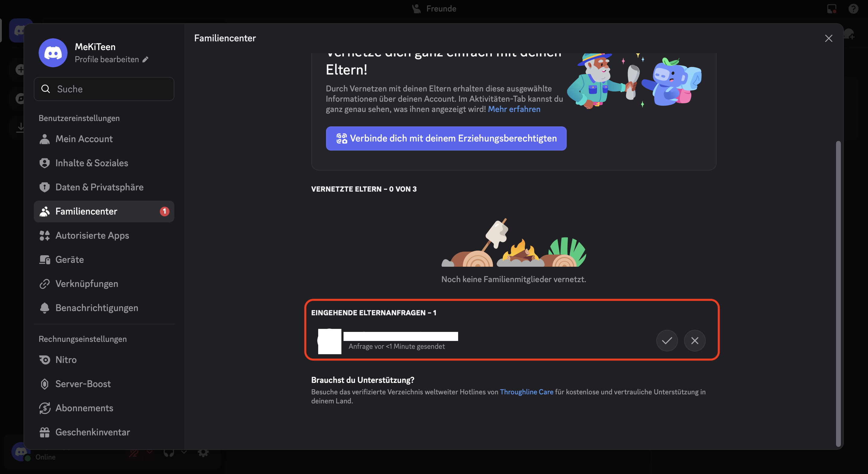This screenshot has height=474, width=868.
Task: Select Daten & Privatsphäre menu item
Action: 100,187
